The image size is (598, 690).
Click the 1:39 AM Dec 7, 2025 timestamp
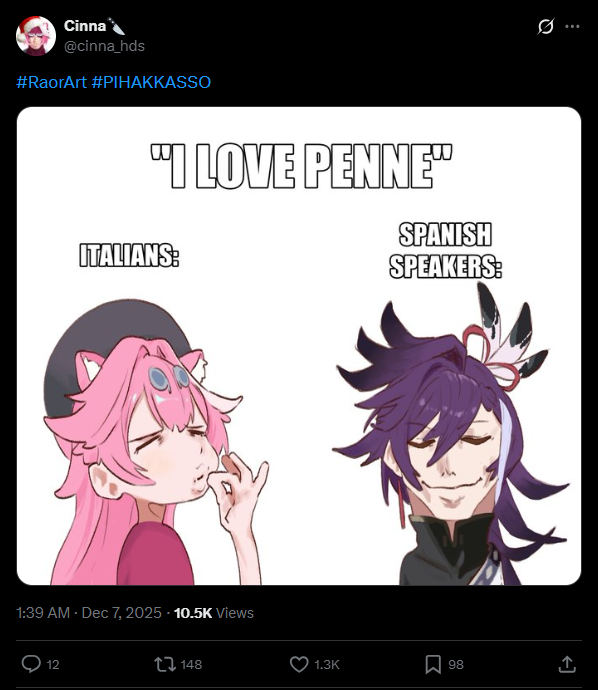click(x=89, y=613)
